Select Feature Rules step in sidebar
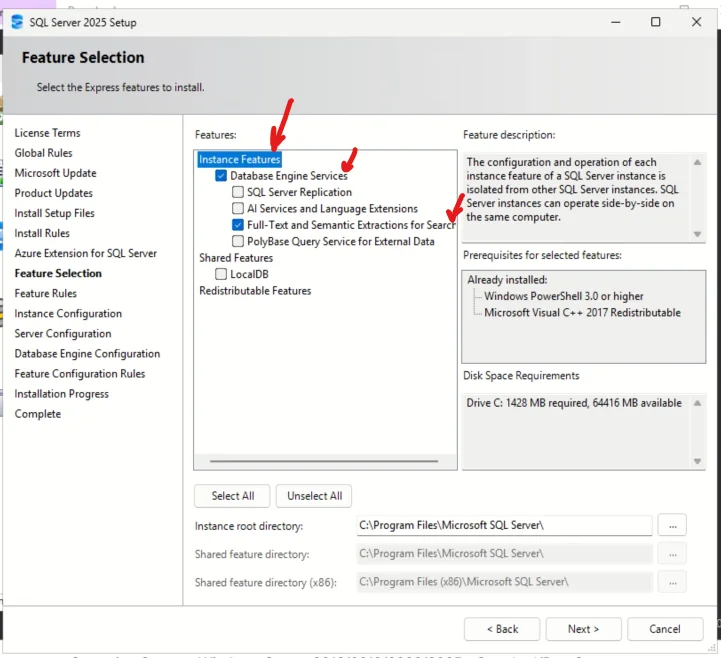 [x=46, y=293]
